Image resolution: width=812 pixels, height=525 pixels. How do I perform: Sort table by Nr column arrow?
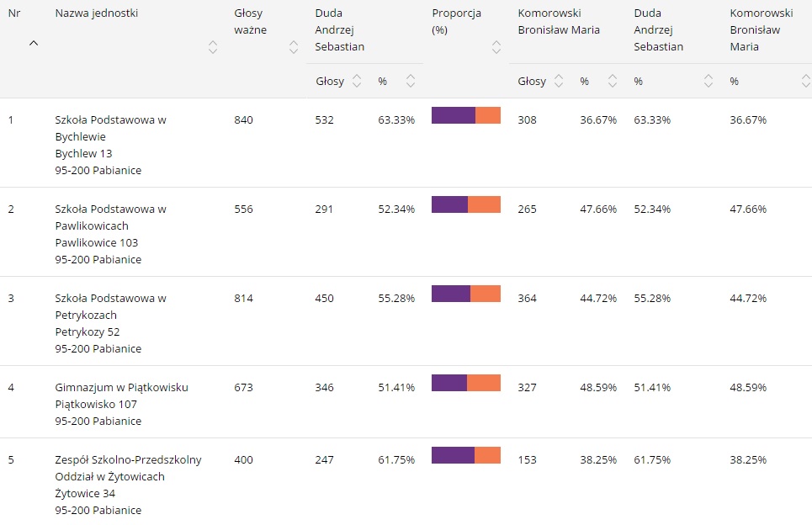click(34, 44)
